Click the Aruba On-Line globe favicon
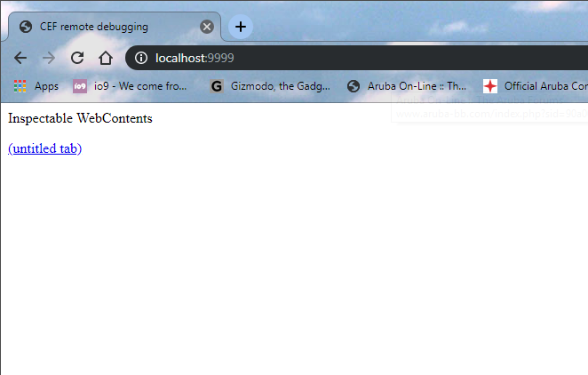Viewport: 588px width, 375px height. 354,86
